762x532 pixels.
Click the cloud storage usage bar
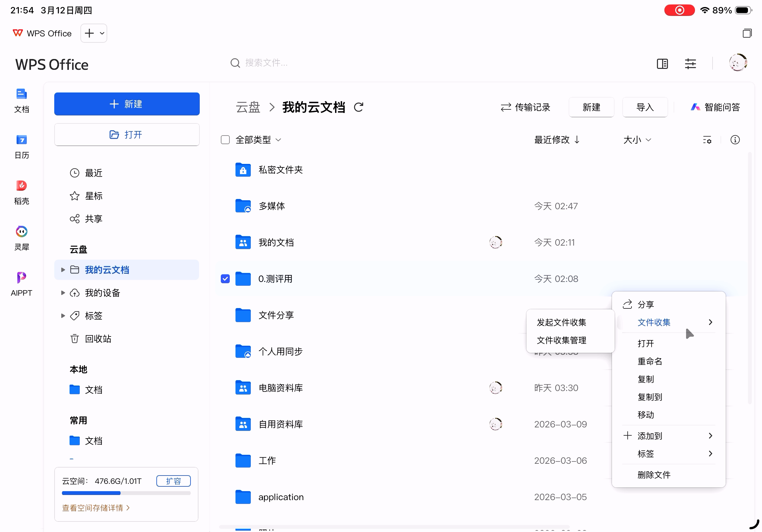[126, 493]
